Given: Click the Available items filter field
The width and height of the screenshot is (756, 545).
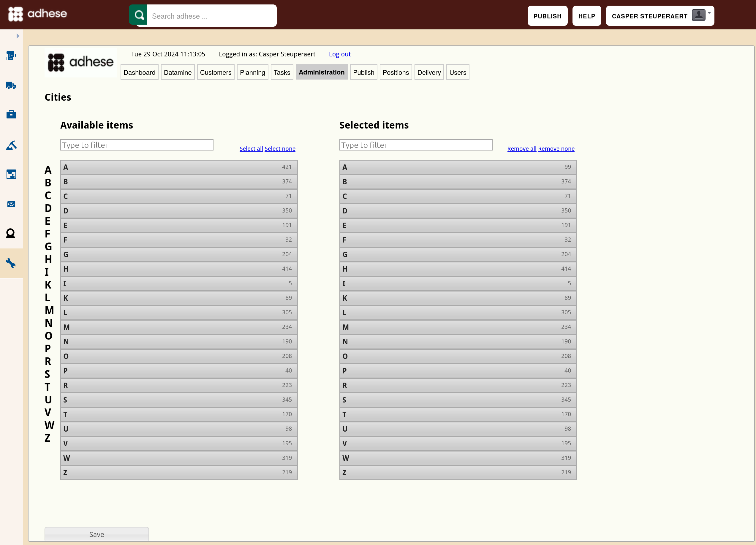Looking at the screenshot, I should pyautogui.click(x=137, y=145).
